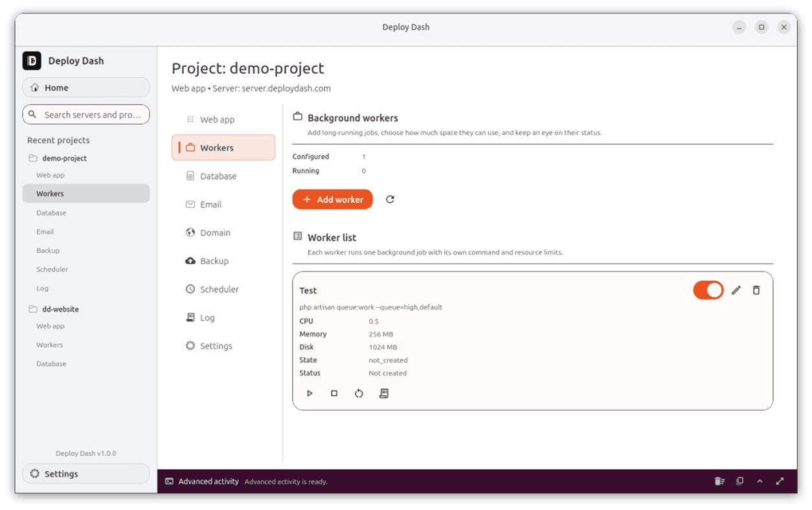Click the Test worker name
The width and height of the screenshot is (812, 510).
tap(308, 290)
